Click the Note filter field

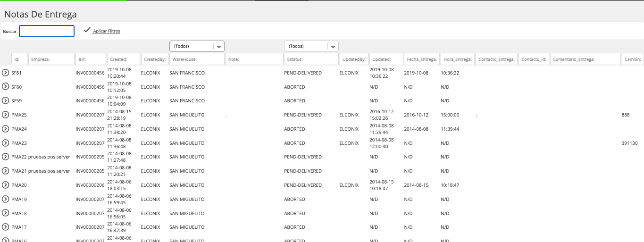pos(254,59)
